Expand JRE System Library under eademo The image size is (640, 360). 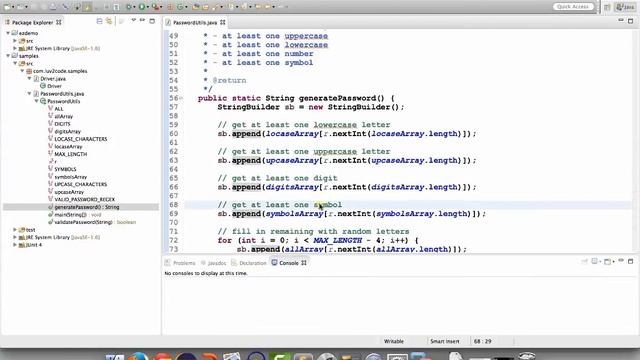pos(15,48)
